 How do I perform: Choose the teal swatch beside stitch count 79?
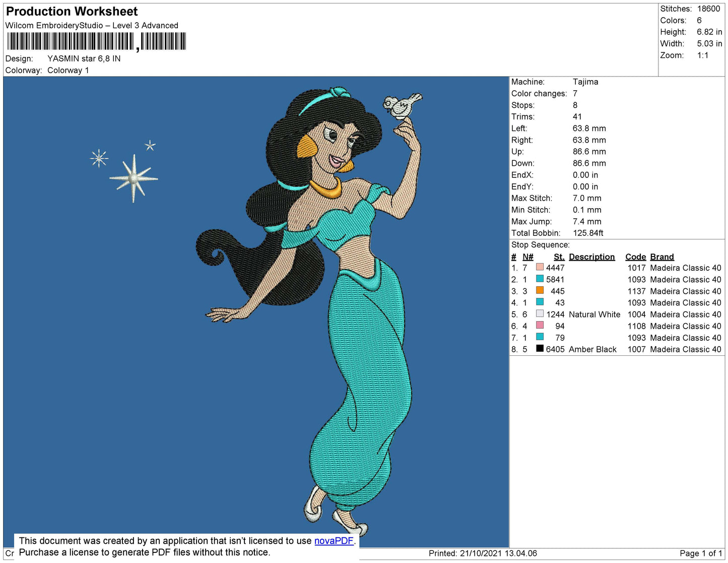click(540, 337)
